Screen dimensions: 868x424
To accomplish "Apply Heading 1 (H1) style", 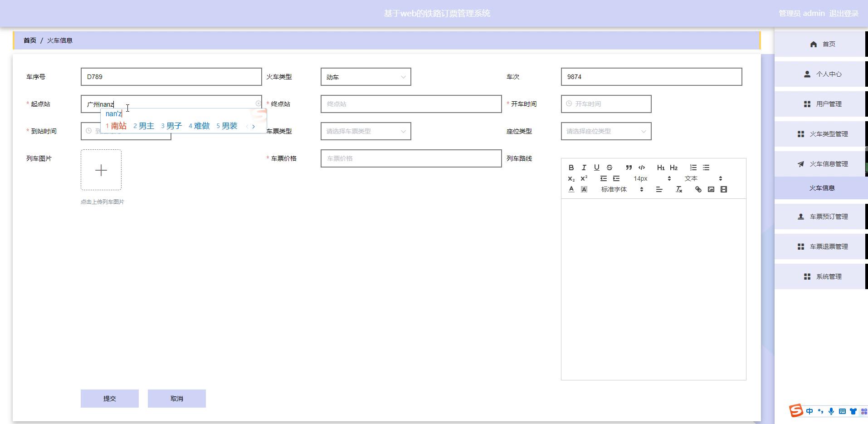I will [661, 168].
